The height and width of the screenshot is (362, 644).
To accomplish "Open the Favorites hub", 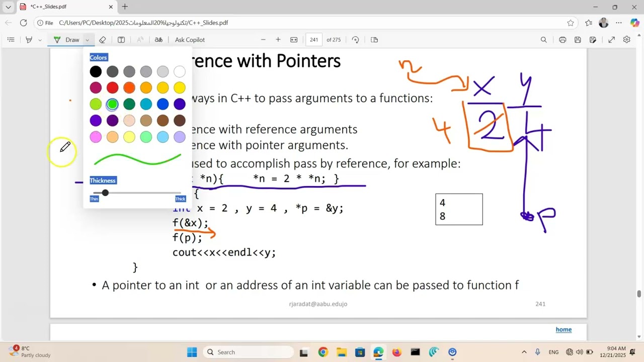I will point(589,23).
